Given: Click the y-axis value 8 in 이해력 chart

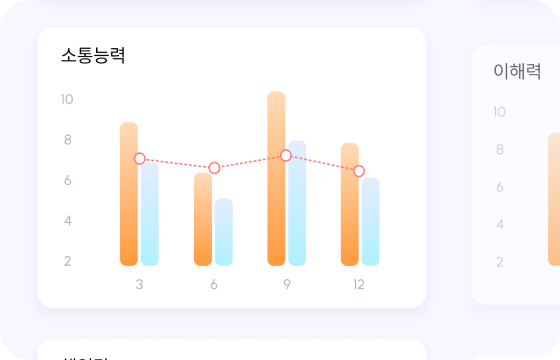Looking at the screenshot, I should pyautogui.click(x=500, y=149).
